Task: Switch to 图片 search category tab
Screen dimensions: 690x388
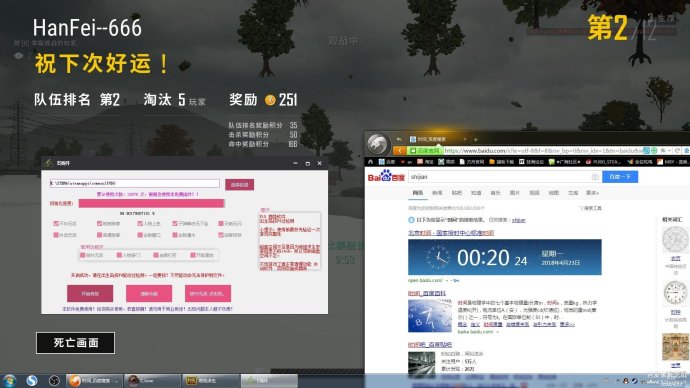Action: [x=514, y=193]
